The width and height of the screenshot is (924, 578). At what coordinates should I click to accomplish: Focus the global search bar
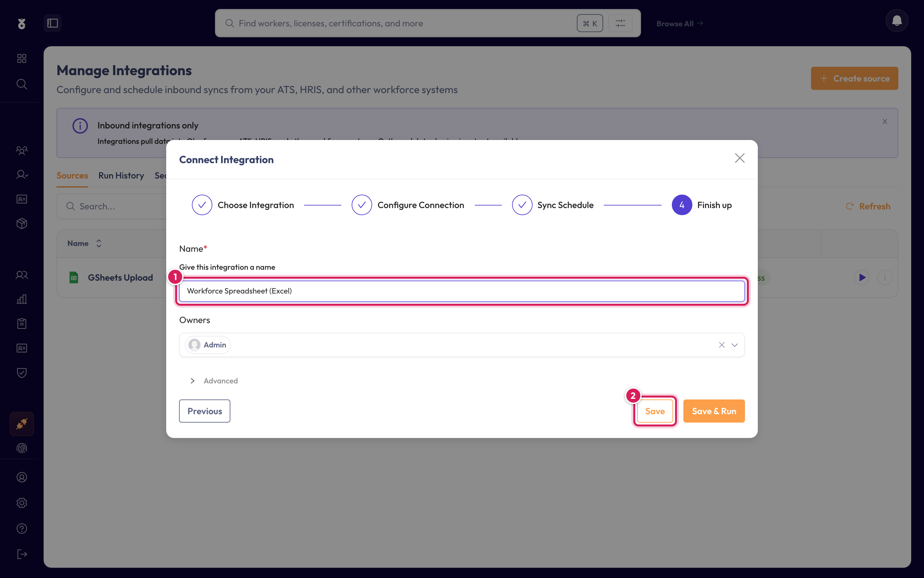coord(428,23)
